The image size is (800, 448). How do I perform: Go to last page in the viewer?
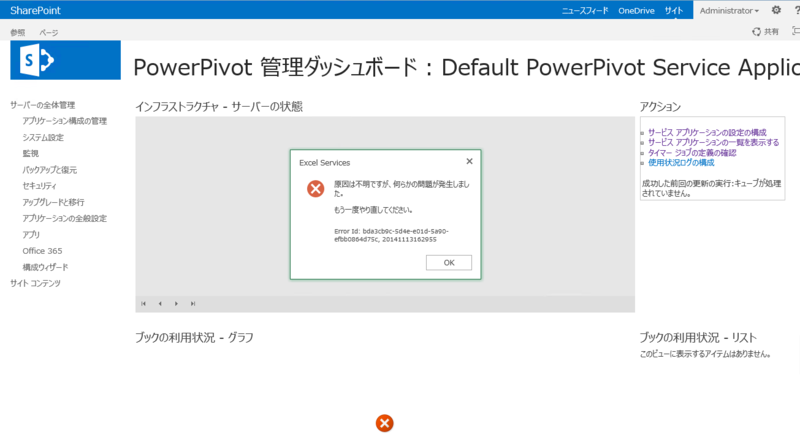point(193,304)
